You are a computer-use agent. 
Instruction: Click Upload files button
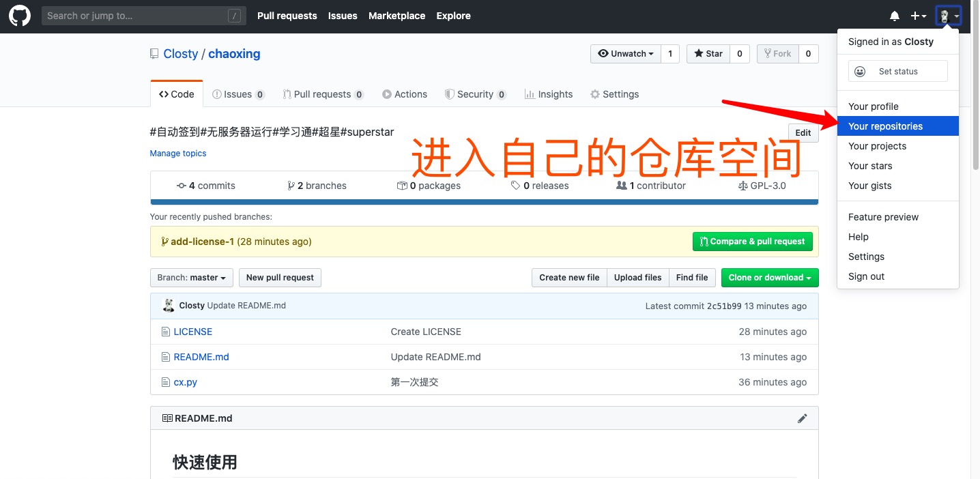pos(638,278)
